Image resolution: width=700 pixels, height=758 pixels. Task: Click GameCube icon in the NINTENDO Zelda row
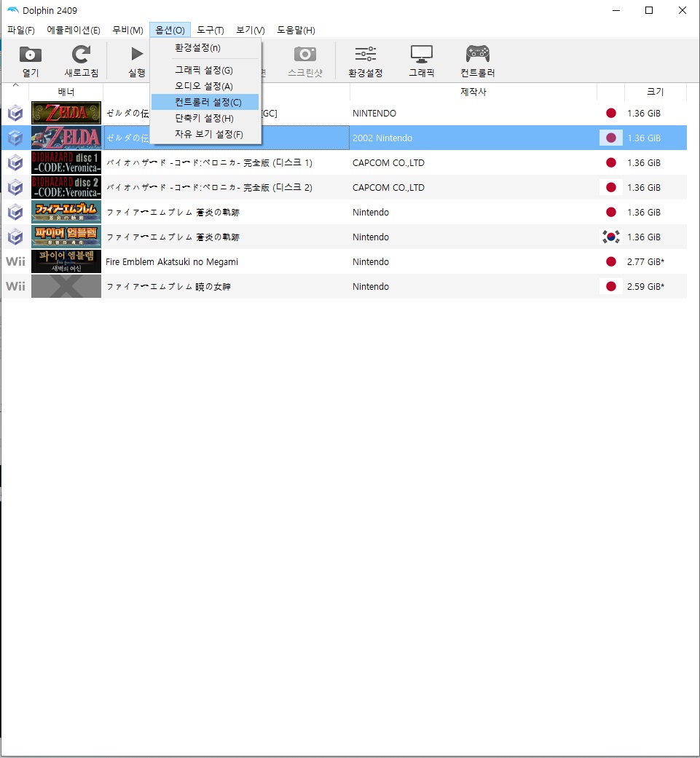[x=15, y=113]
